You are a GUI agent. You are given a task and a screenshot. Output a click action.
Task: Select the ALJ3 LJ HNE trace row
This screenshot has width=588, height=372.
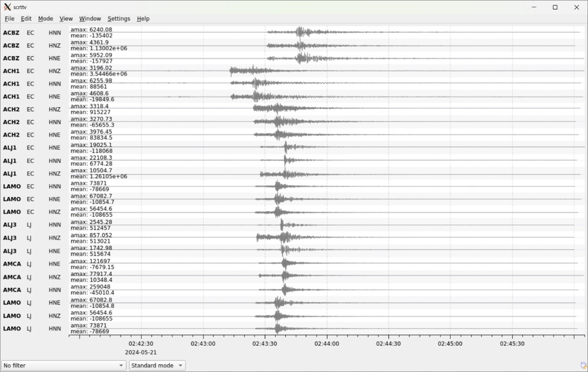(293, 251)
